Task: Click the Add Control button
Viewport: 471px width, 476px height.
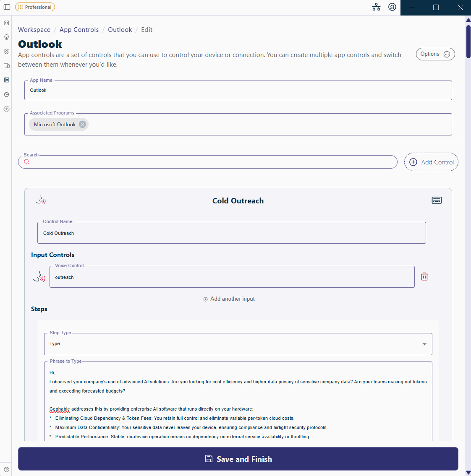Action: pyautogui.click(x=431, y=162)
